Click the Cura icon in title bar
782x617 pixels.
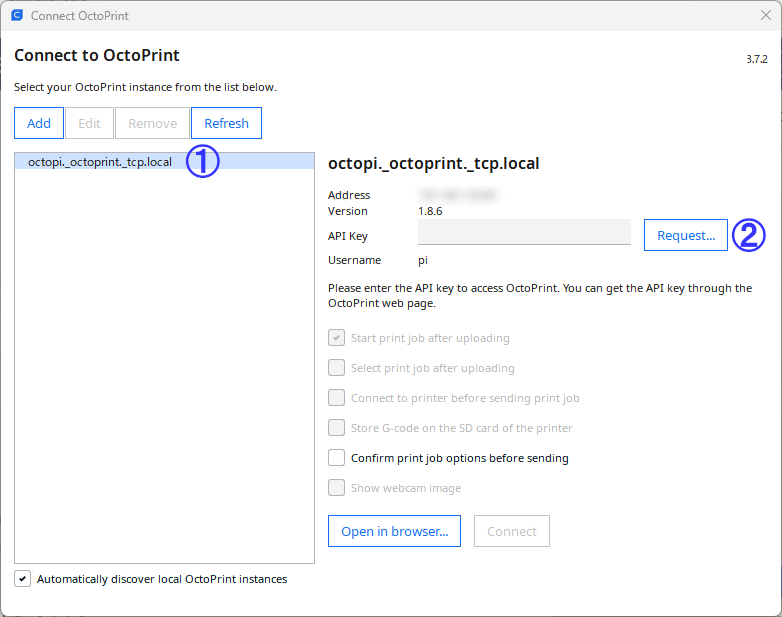[17, 15]
